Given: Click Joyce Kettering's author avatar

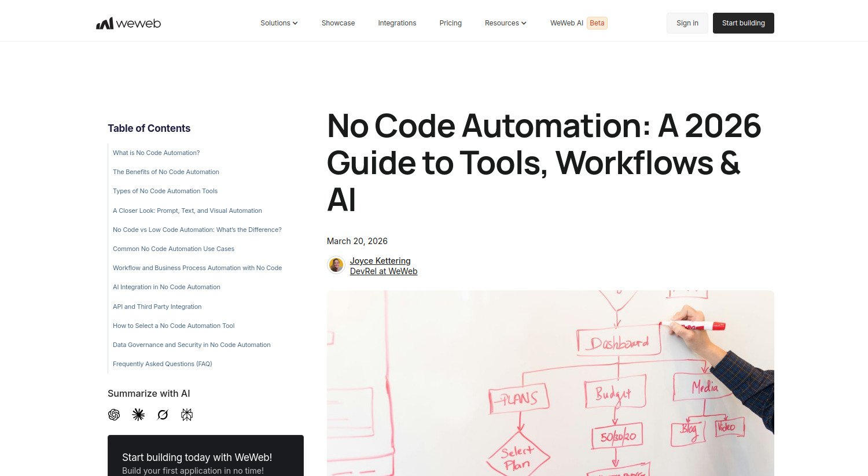Looking at the screenshot, I should click(336, 265).
